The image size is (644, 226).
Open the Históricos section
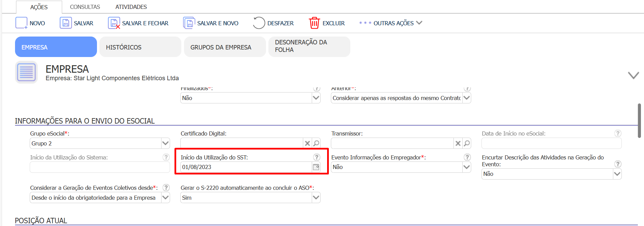140,47
